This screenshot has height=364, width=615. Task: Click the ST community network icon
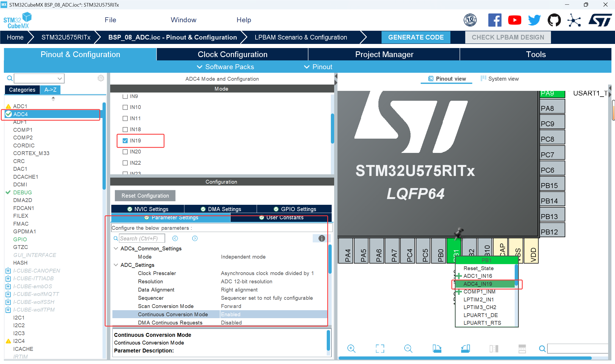(x=574, y=20)
